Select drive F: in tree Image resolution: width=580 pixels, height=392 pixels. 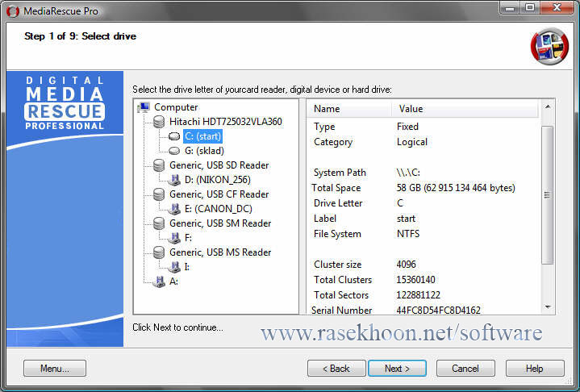pyautogui.click(x=188, y=238)
